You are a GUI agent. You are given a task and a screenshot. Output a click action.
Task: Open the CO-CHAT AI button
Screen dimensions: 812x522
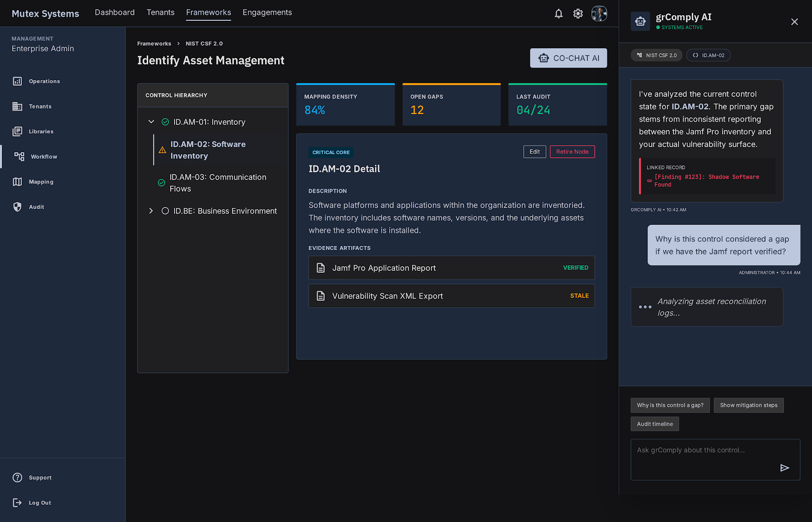point(568,58)
